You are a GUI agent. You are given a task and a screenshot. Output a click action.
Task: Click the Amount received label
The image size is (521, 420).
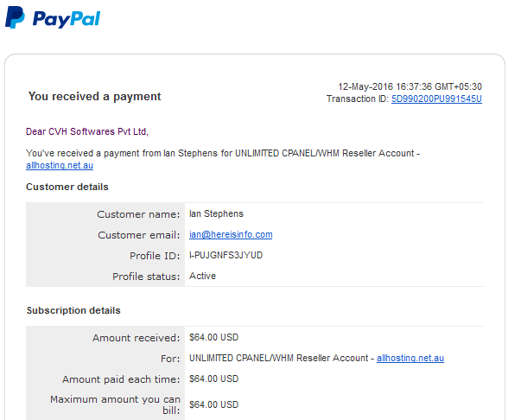[136, 338]
